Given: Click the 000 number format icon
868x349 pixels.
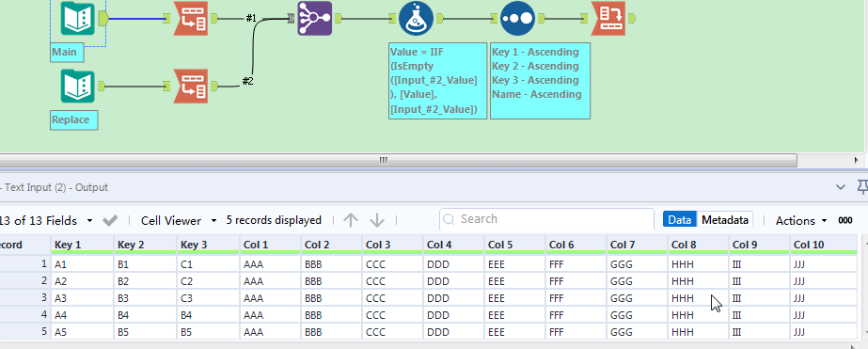Looking at the screenshot, I should coord(845,220).
